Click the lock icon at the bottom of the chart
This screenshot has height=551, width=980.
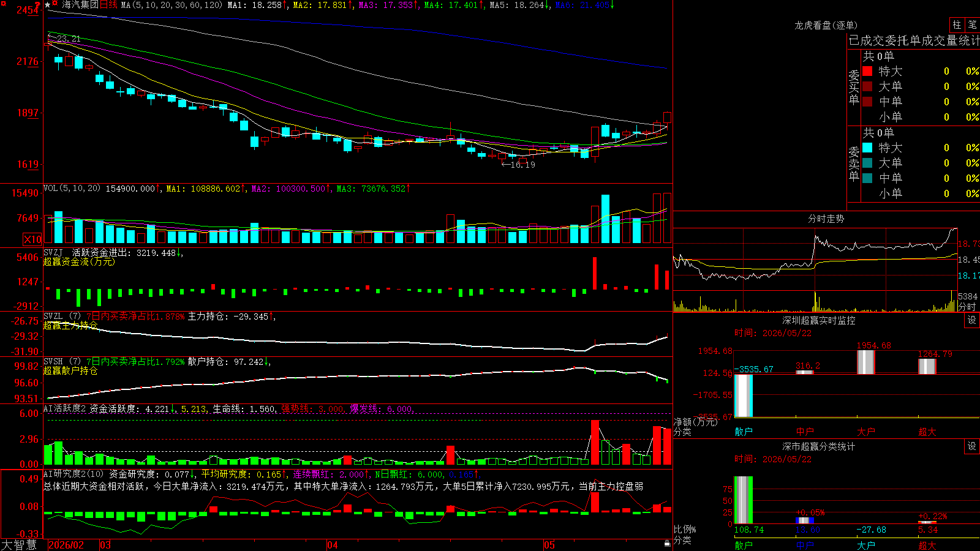(667, 544)
